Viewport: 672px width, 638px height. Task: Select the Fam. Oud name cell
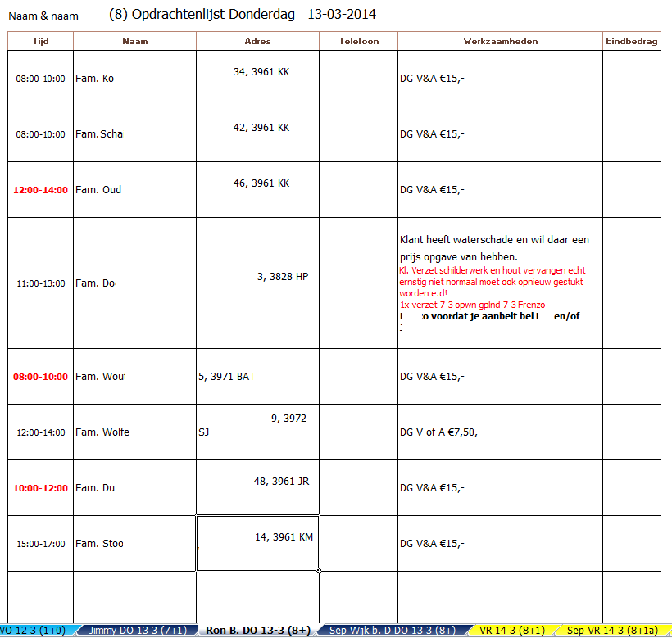[x=134, y=190]
